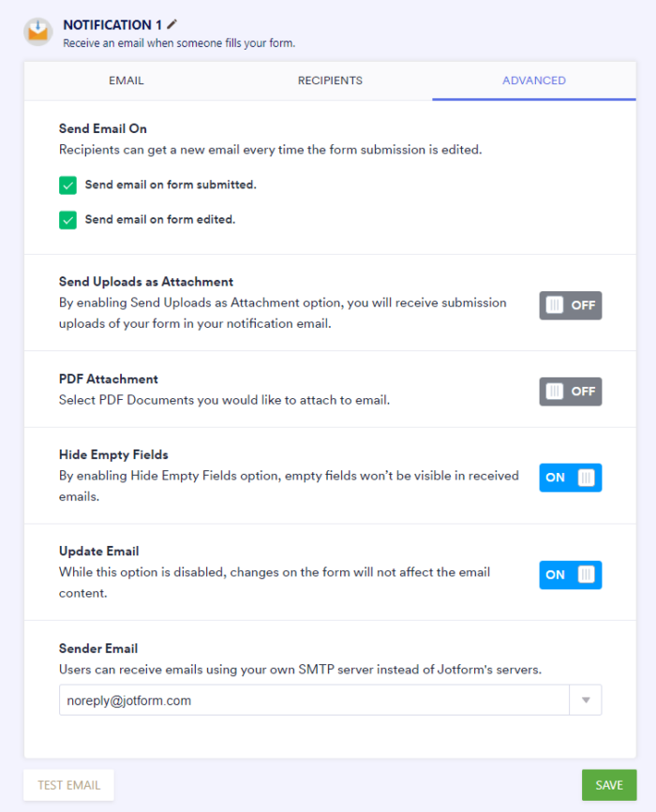Turn off Update Email
The width and height of the screenshot is (656, 812).
pos(570,574)
